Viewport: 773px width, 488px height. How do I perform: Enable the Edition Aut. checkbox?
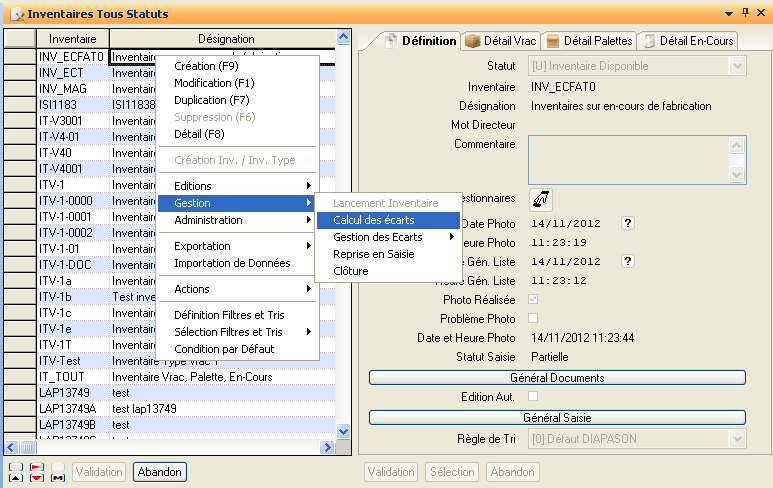(533, 397)
